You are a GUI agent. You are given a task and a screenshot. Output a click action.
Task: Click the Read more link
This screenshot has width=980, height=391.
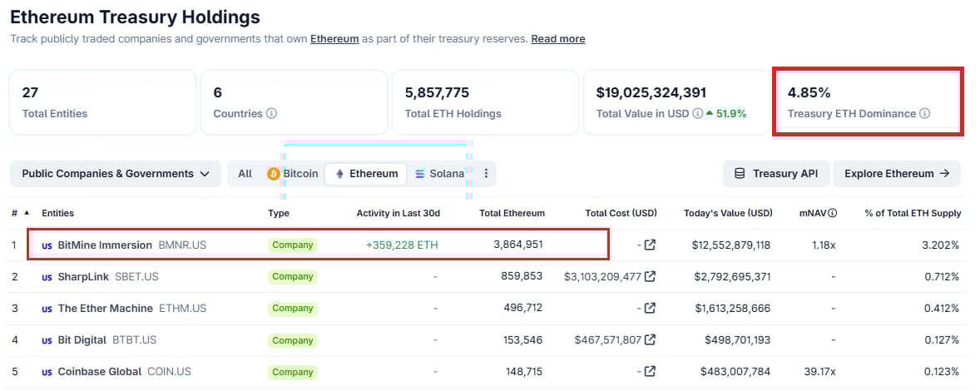tap(558, 39)
